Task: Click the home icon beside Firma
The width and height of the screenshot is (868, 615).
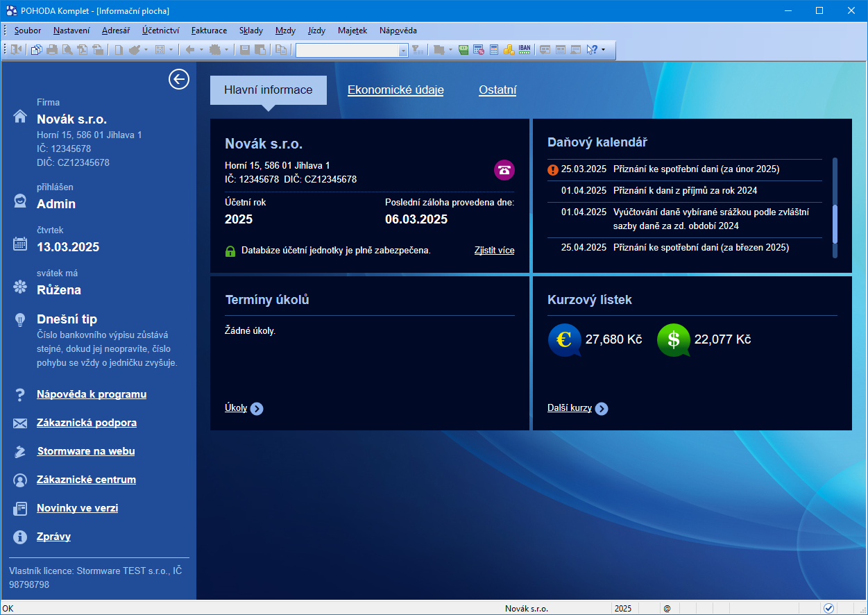Action: coord(20,116)
